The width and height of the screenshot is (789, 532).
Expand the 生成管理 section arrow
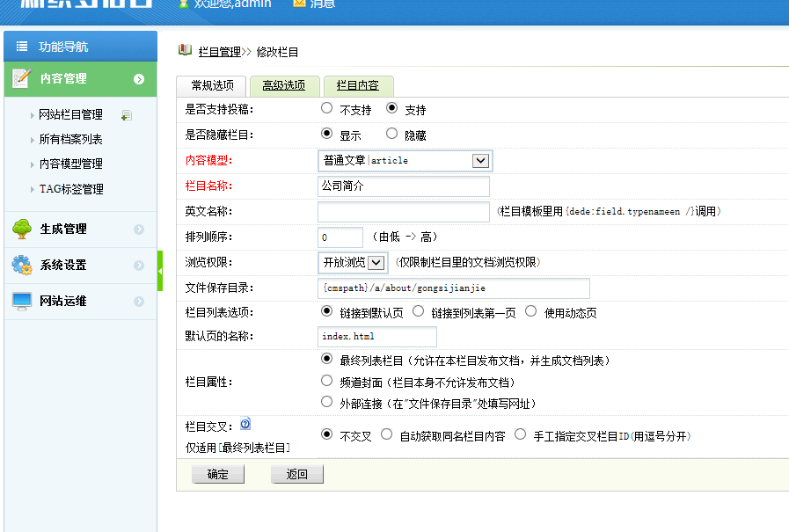pos(139,230)
